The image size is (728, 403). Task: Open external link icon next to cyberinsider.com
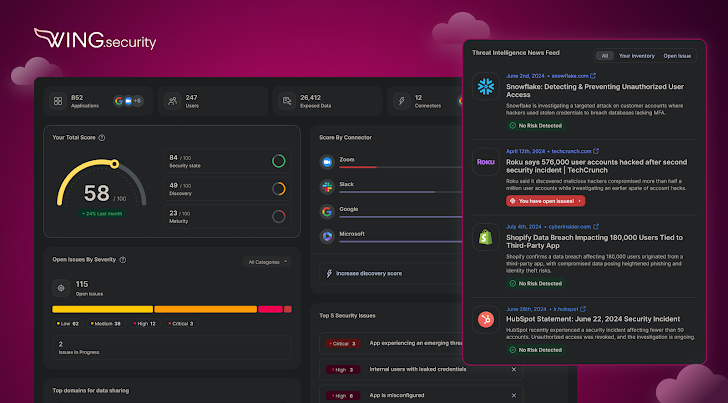point(596,227)
